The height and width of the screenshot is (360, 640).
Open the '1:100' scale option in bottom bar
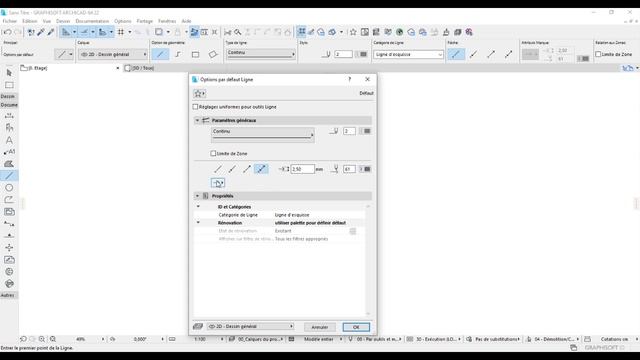200,339
